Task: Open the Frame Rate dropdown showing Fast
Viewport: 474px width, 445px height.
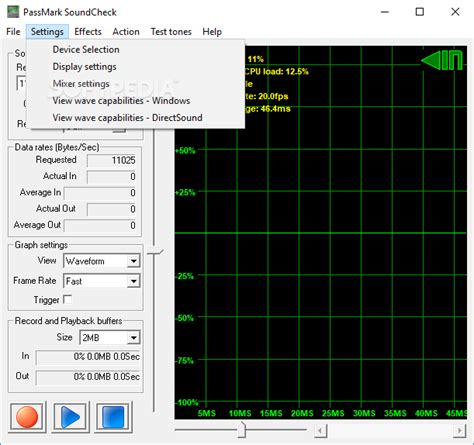Action: click(x=101, y=281)
